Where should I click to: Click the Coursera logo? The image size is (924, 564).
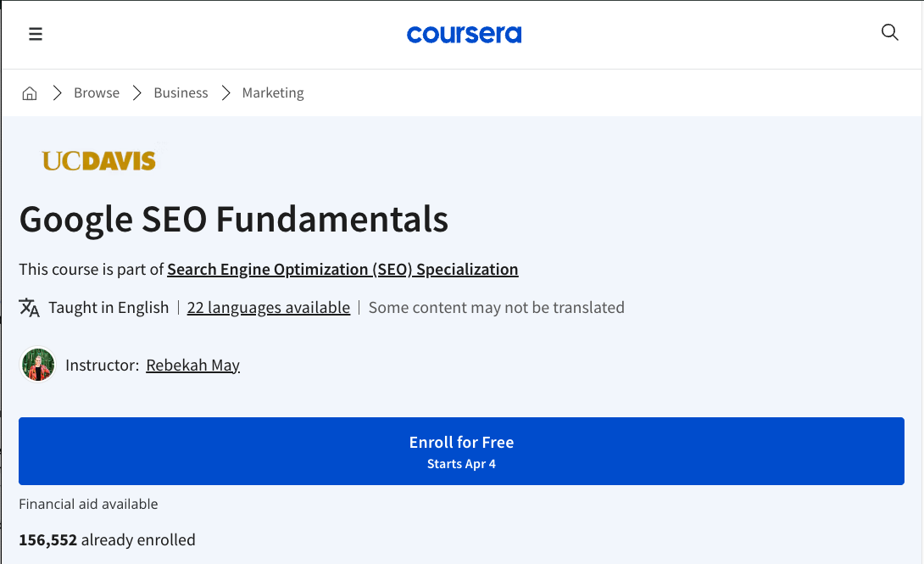464,34
